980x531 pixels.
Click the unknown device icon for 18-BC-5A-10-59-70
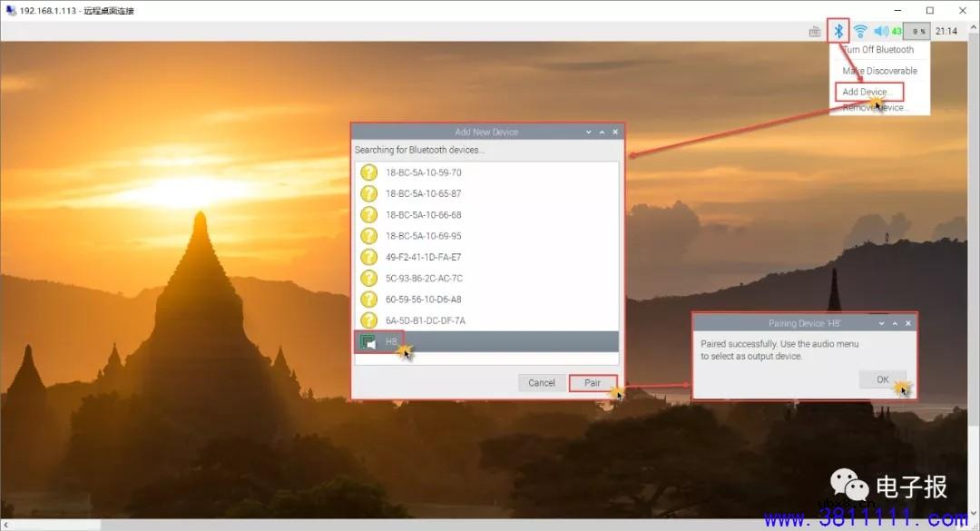368,172
